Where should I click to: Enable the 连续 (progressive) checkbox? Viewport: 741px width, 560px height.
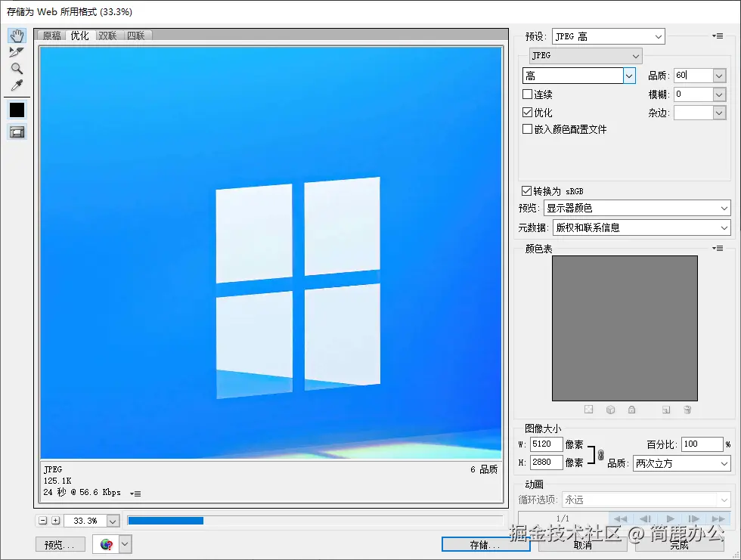tap(528, 94)
